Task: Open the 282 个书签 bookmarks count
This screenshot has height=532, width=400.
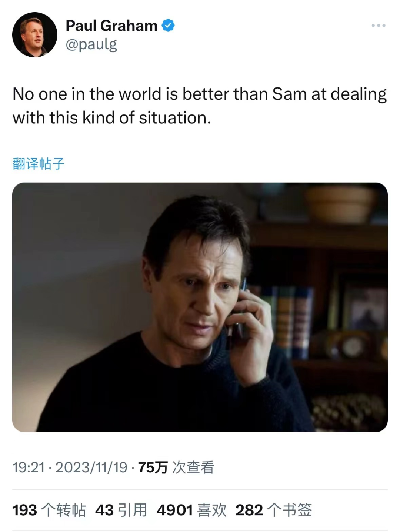Action: tap(274, 510)
